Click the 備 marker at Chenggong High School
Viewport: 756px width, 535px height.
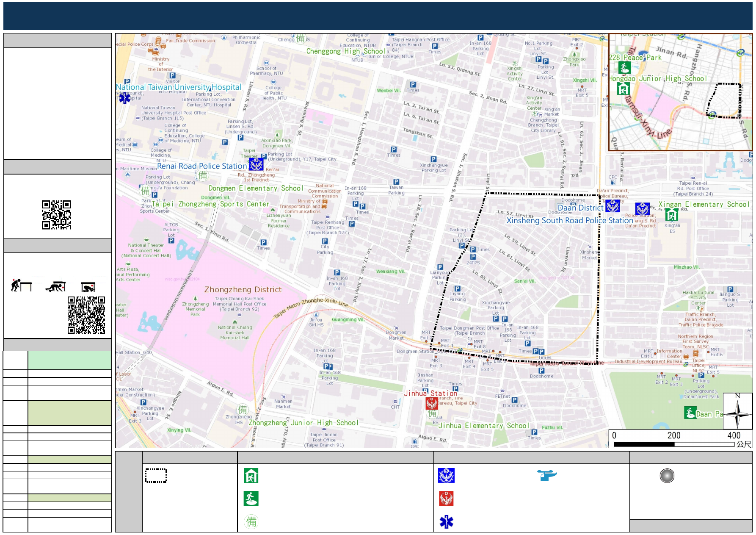click(x=300, y=39)
